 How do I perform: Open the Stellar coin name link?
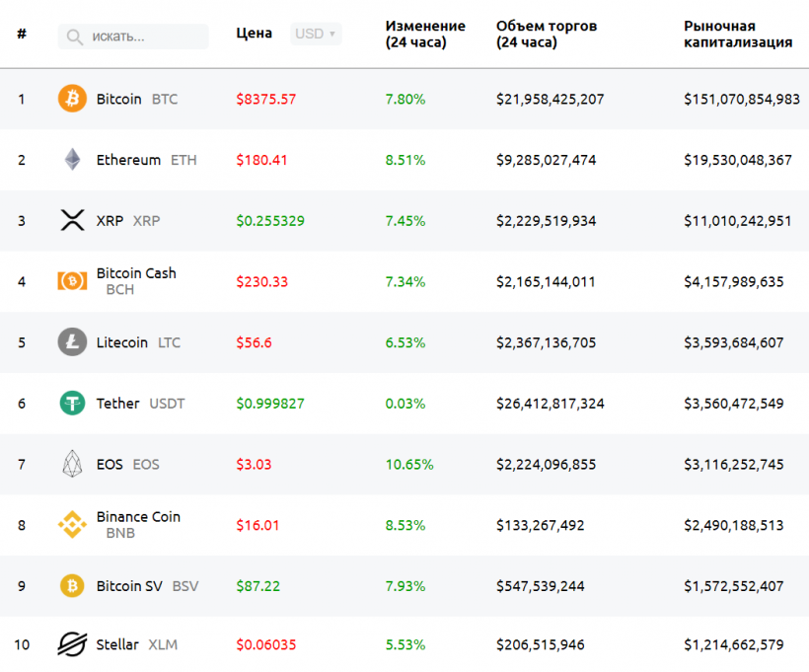[x=117, y=645]
